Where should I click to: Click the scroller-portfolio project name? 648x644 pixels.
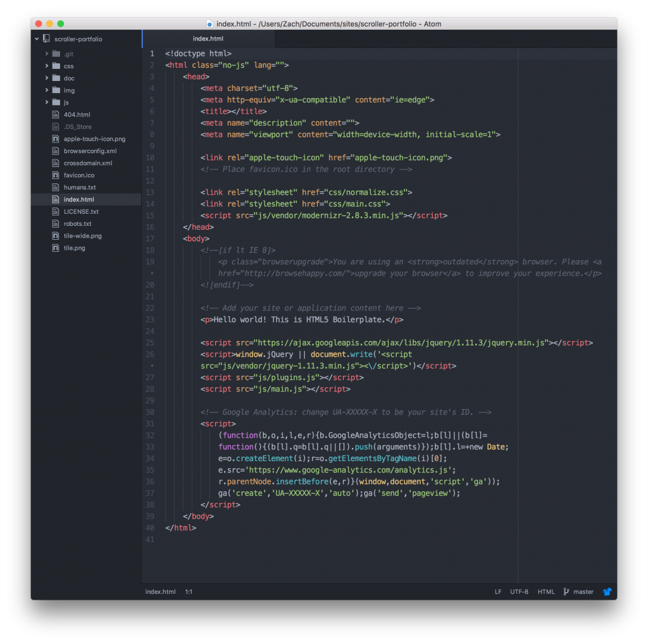(78, 39)
